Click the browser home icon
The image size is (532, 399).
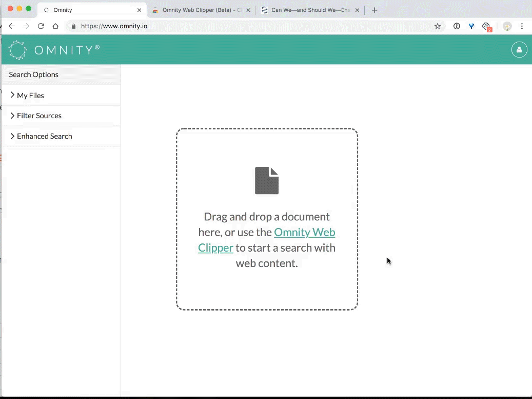tap(55, 26)
